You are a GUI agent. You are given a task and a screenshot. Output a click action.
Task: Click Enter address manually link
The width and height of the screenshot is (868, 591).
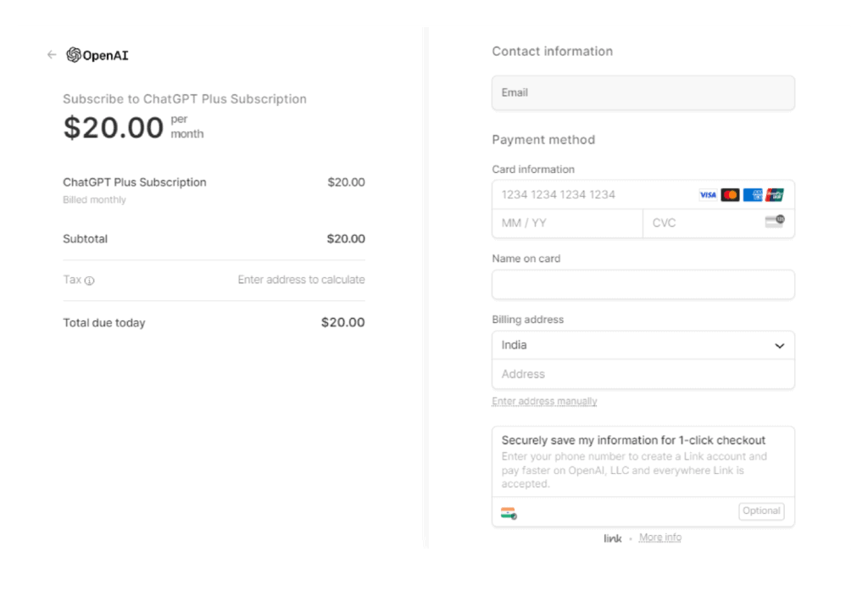[544, 401]
